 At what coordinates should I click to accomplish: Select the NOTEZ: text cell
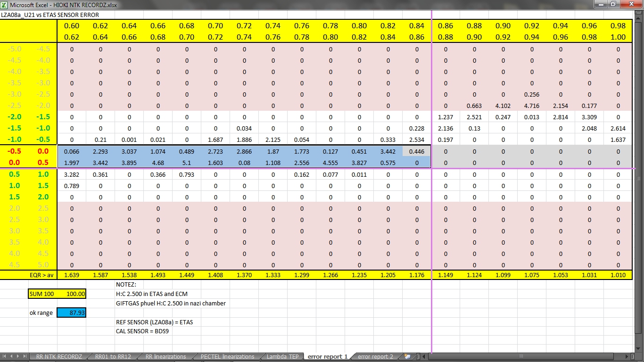pyautogui.click(x=126, y=285)
